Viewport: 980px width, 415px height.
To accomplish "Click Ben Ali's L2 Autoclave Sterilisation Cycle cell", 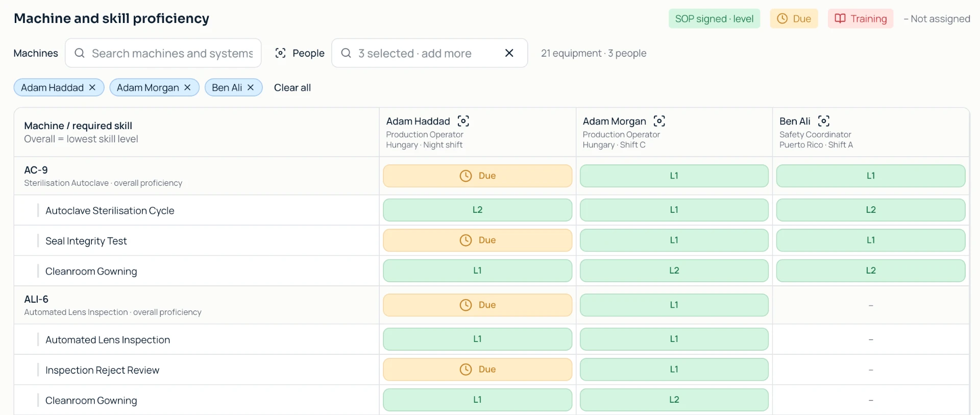I will [871, 210].
